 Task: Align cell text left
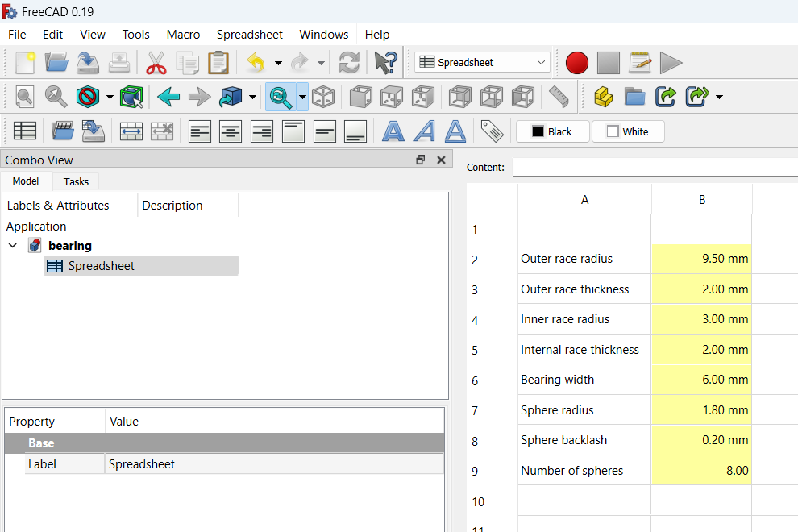[200, 131]
